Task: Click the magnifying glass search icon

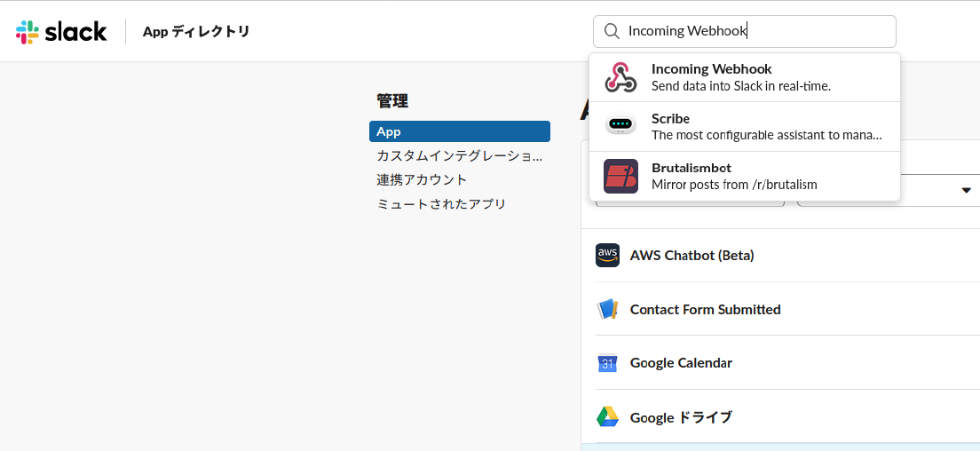Action: (612, 31)
